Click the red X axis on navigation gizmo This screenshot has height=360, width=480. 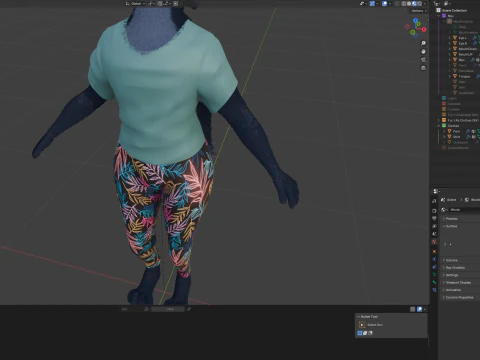[424, 30]
